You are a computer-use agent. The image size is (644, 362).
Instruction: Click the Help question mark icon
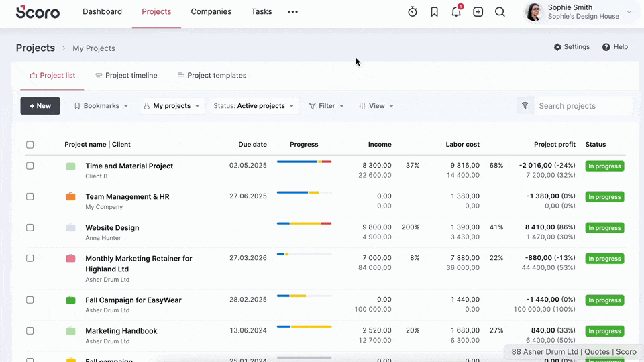click(x=606, y=47)
